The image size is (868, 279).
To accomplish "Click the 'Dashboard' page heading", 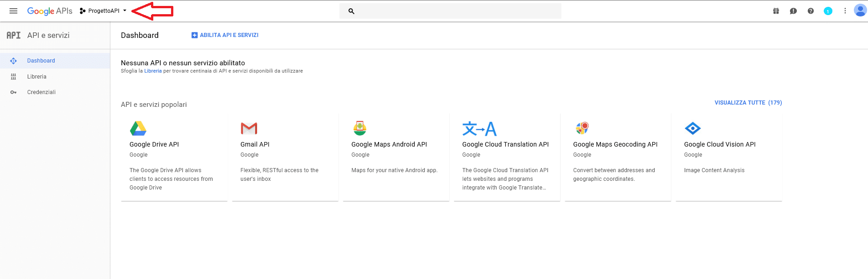I will (x=140, y=35).
